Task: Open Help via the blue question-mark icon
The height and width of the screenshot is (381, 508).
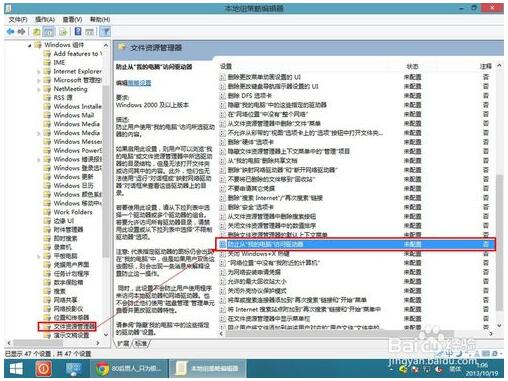Action: (x=78, y=32)
